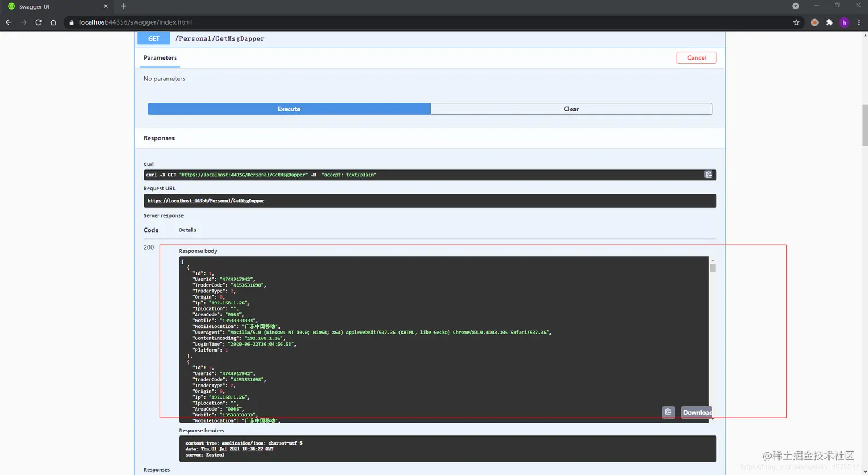Click the page vertical scrollbar
868x475 pixels.
(865, 125)
